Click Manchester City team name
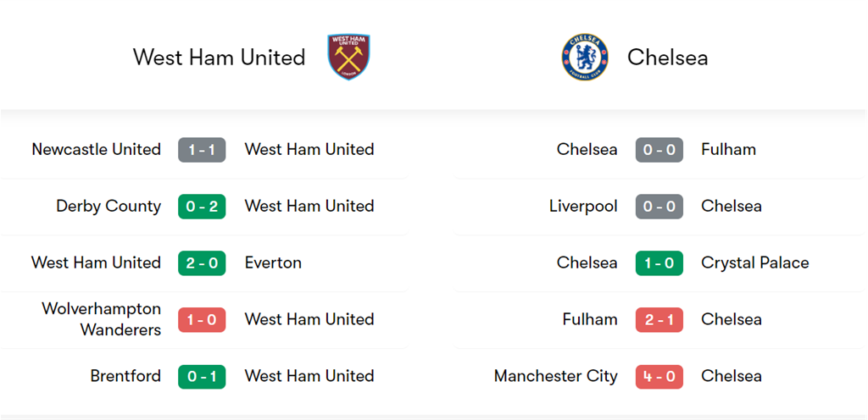The height and width of the screenshot is (420, 868). [555, 377]
